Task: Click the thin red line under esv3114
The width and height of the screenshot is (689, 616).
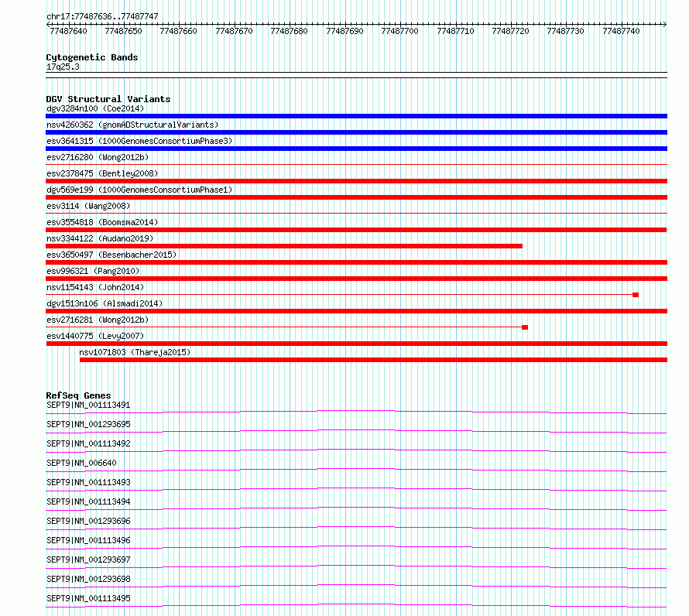Action: (x=356, y=213)
